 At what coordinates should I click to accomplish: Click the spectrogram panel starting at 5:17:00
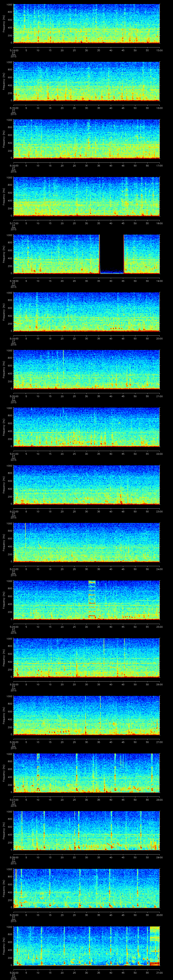point(87,196)
